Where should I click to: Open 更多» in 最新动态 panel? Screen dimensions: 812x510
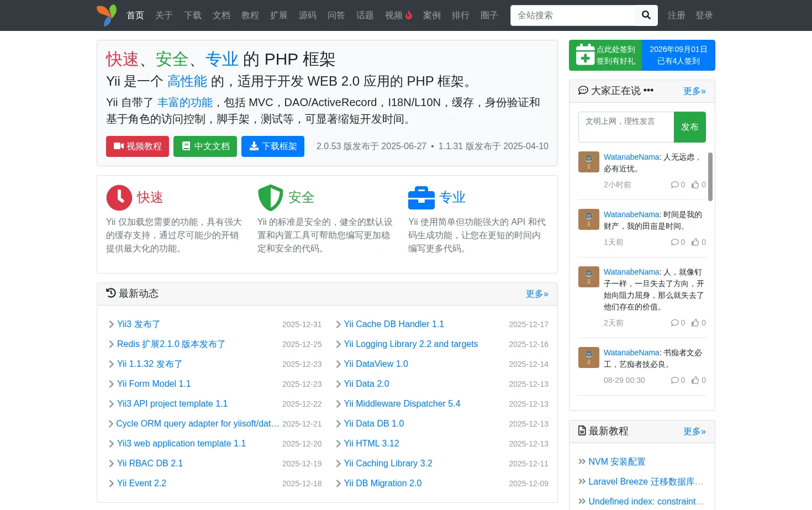[537, 294]
